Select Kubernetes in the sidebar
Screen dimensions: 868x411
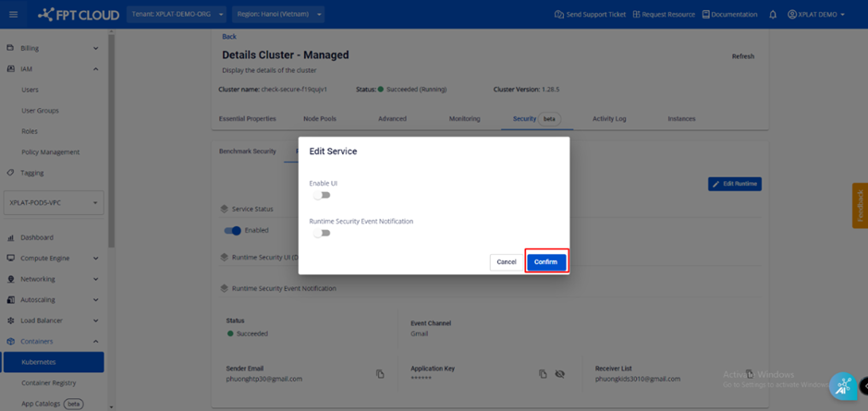(39, 362)
